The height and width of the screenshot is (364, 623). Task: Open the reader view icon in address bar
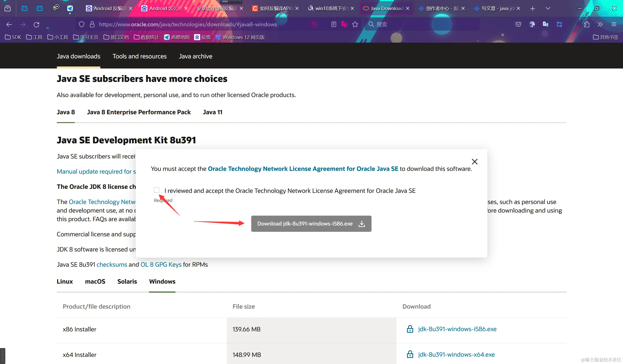pyautogui.click(x=334, y=25)
